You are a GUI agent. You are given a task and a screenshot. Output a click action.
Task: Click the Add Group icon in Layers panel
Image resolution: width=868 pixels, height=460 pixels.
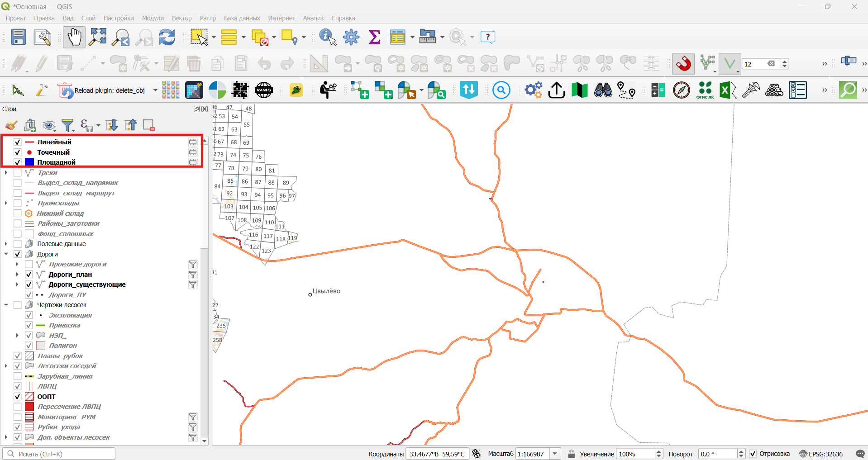click(30, 125)
